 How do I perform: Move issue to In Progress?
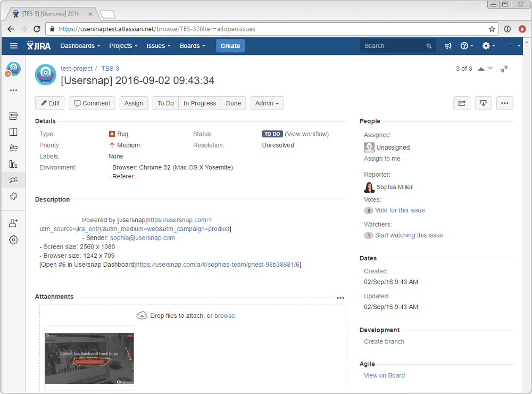(x=199, y=103)
